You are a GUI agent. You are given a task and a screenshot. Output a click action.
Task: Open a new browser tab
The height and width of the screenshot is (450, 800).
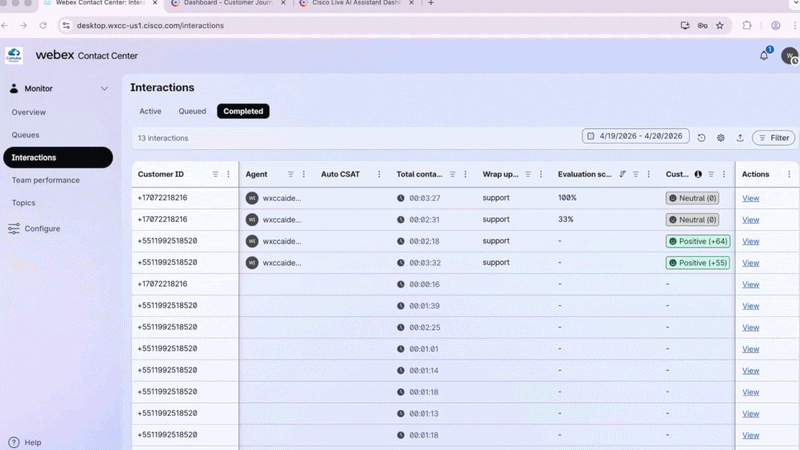(x=431, y=3)
